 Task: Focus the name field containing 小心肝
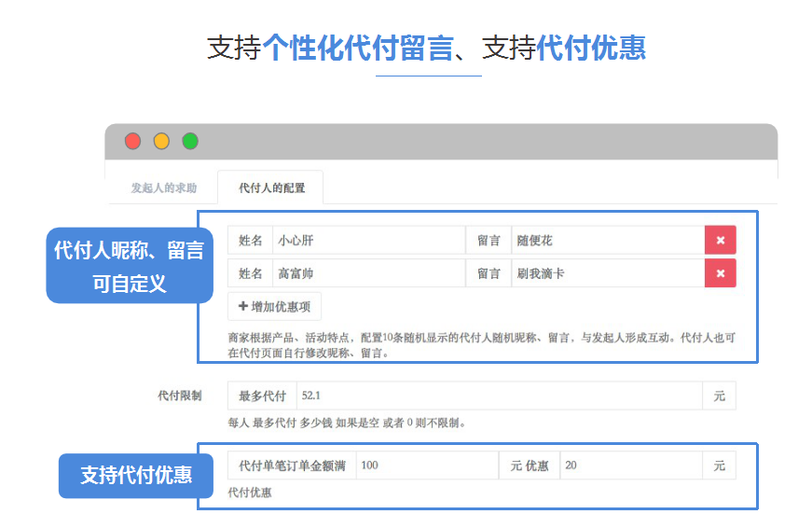(x=367, y=241)
